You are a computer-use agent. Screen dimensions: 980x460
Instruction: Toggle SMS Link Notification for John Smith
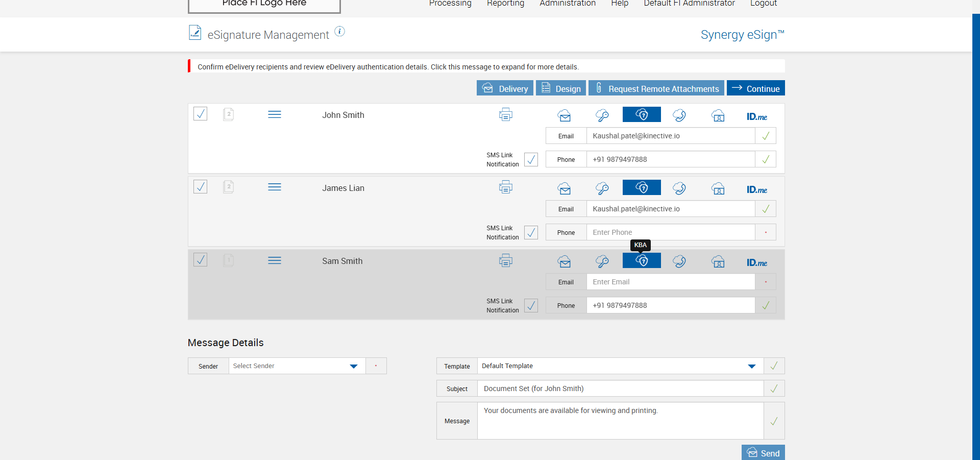tap(531, 160)
